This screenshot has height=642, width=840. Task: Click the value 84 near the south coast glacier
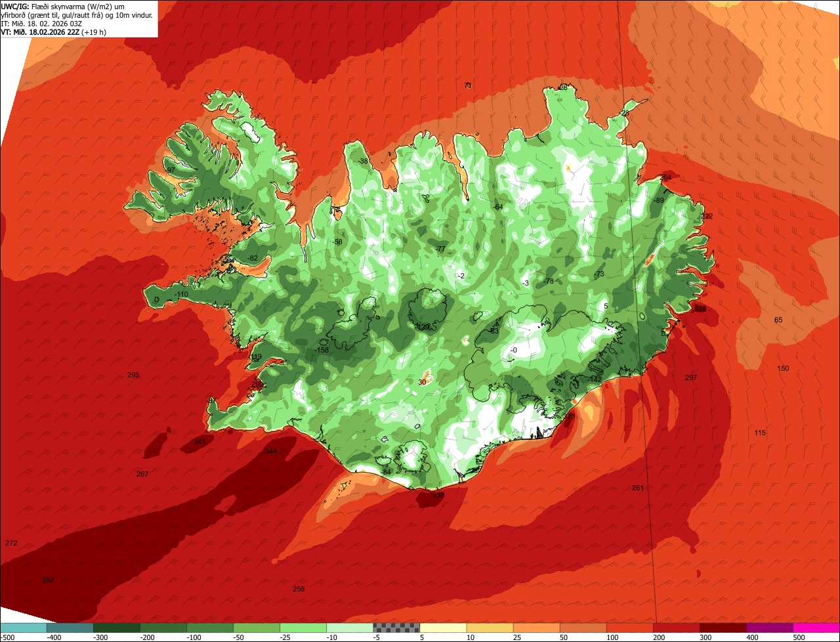pos(387,472)
